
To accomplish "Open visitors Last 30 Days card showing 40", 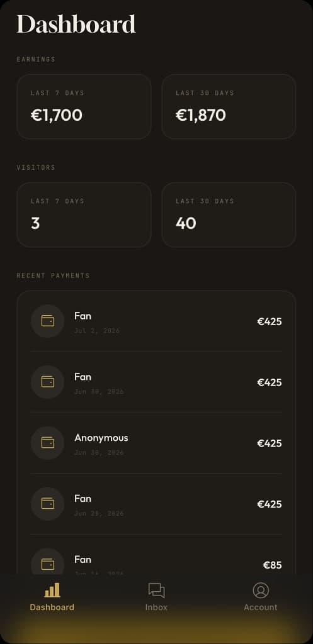I will click(x=229, y=215).
